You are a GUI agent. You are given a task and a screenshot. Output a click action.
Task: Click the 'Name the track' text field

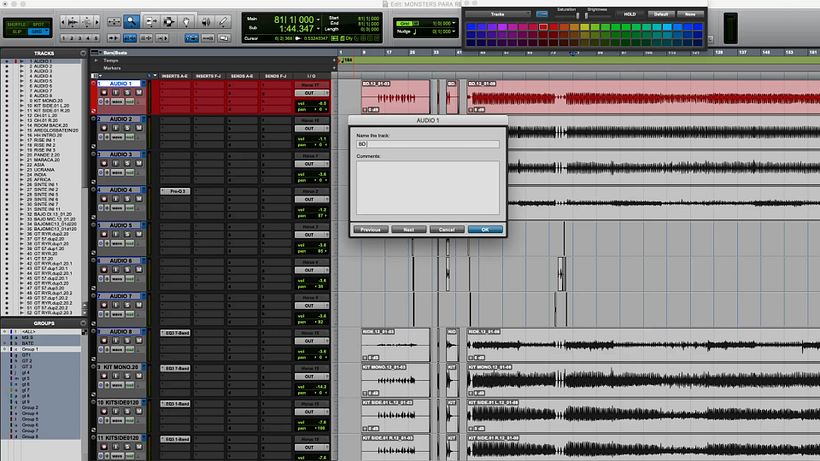click(427, 144)
